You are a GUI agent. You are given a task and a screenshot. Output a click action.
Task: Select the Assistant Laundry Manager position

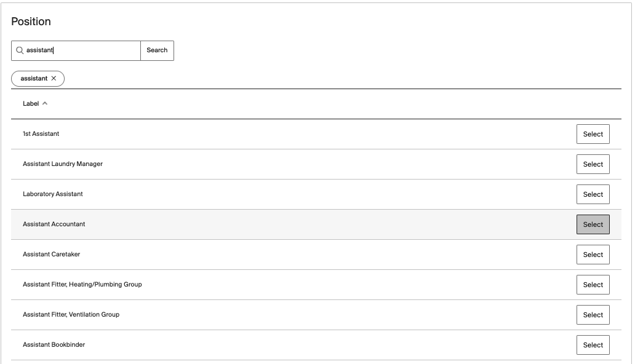pos(593,164)
